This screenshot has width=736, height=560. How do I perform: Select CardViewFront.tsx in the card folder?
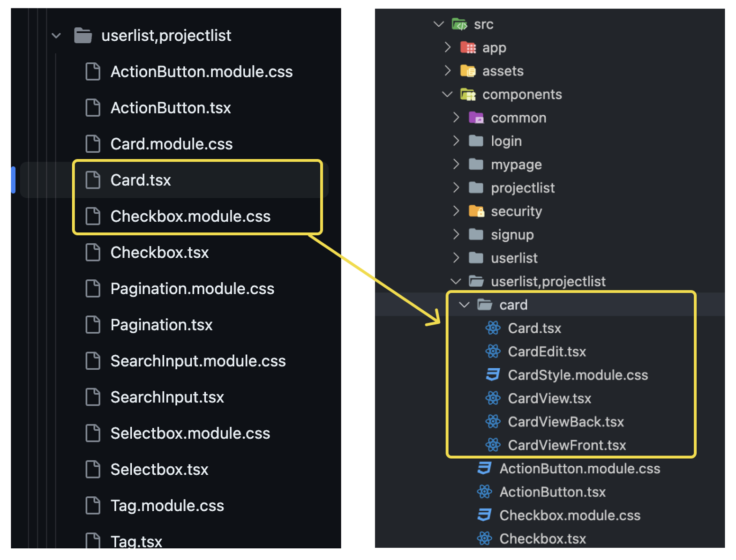[567, 445]
